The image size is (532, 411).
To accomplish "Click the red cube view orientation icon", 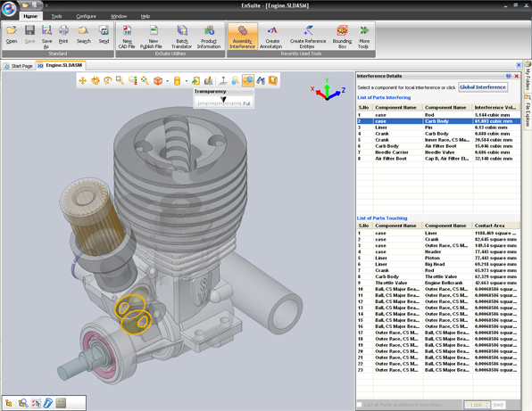I will (158, 80).
